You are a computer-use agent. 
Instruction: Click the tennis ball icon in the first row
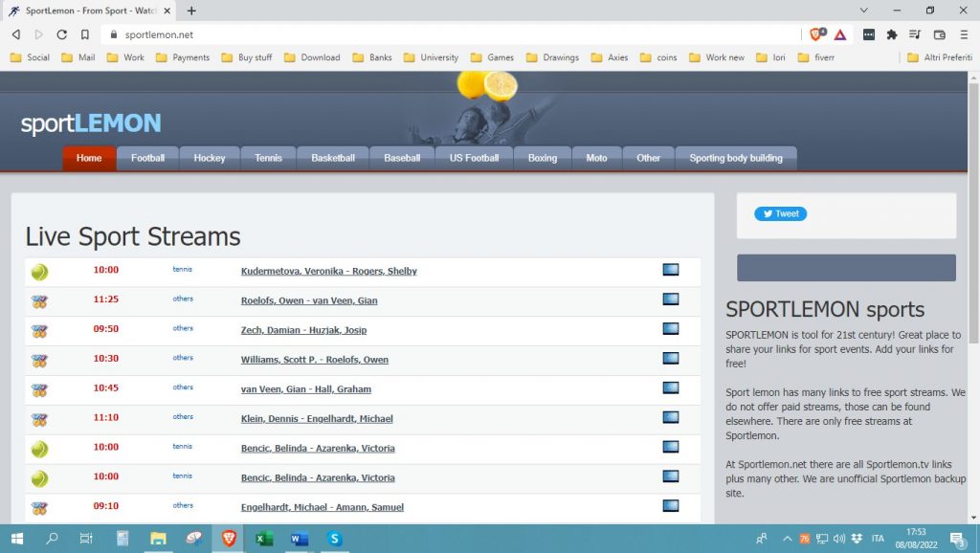click(39, 272)
